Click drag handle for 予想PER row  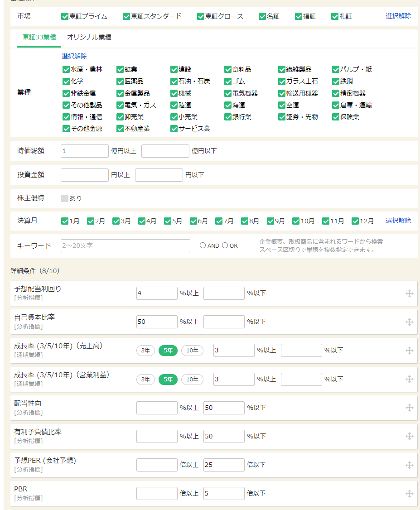coord(409,465)
